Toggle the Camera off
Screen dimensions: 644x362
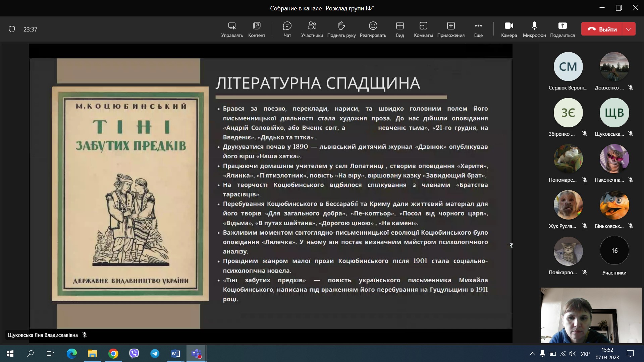click(509, 29)
